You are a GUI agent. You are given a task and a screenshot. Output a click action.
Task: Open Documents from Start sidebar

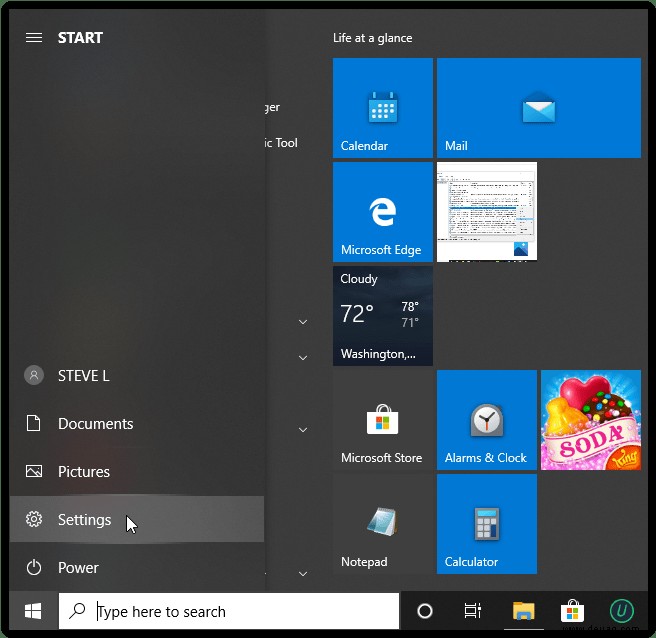tap(136, 424)
